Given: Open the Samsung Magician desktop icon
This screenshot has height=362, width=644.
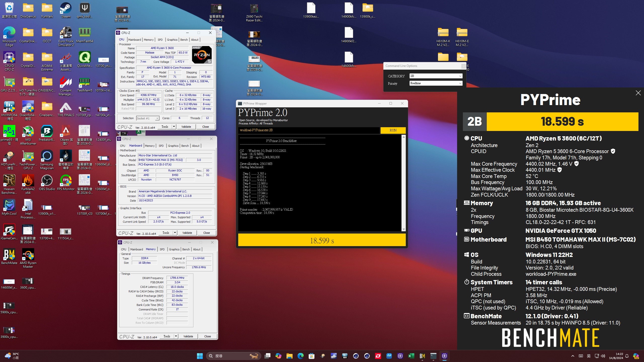Looking at the screenshot, I should click(x=47, y=160).
